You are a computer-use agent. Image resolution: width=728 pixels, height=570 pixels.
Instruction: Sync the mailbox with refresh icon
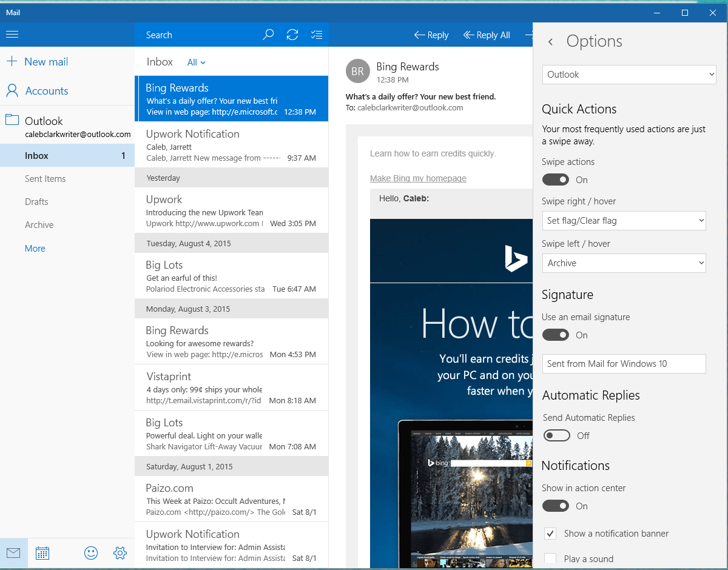coord(292,35)
